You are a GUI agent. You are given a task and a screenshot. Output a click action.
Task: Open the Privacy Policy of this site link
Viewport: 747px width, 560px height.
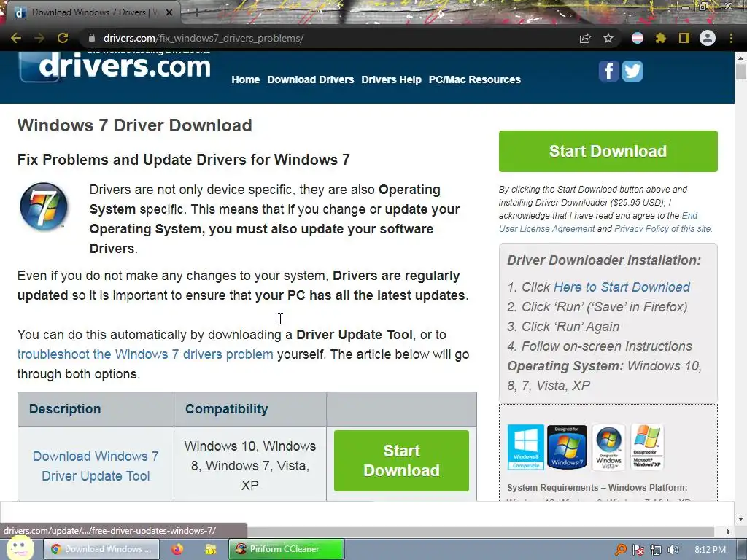662,228
